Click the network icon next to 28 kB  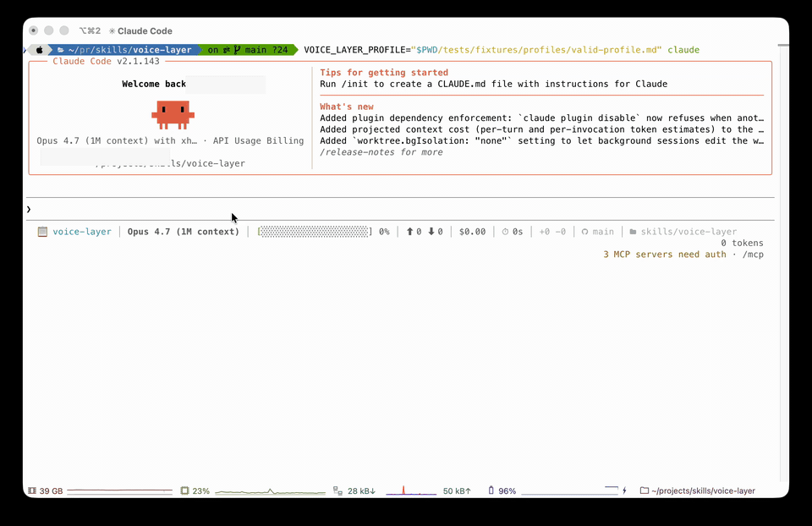pos(337,490)
